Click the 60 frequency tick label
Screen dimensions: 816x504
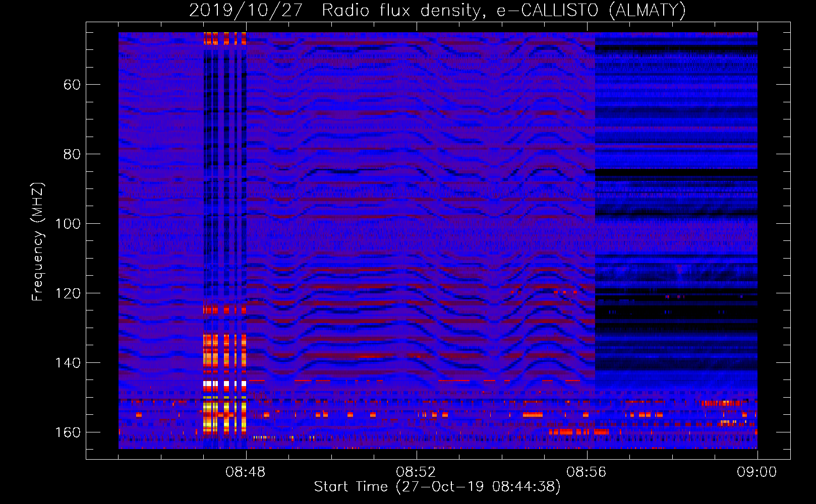(x=72, y=85)
